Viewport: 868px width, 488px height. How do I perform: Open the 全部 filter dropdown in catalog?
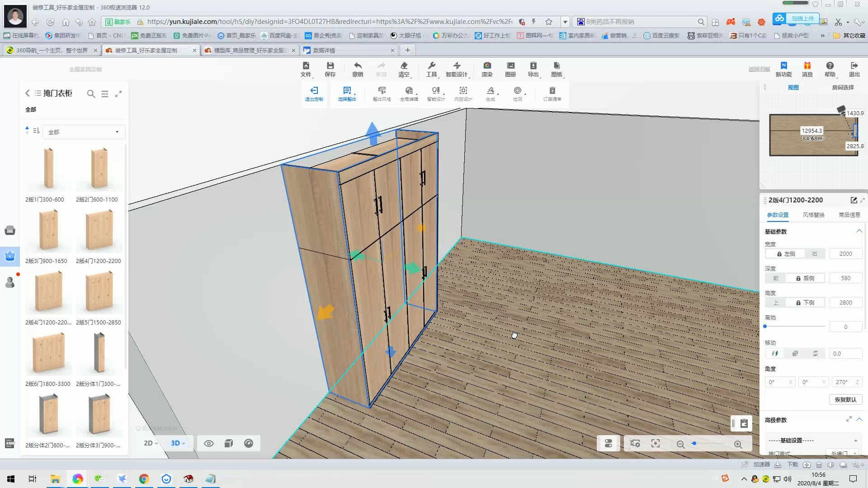tap(84, 132)
